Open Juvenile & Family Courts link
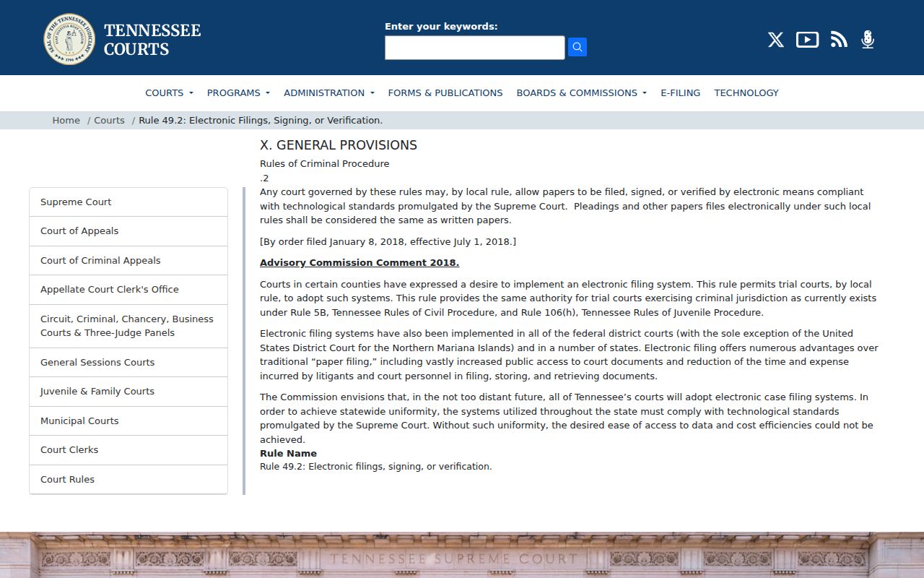924x578 pixels. [128, 392]
